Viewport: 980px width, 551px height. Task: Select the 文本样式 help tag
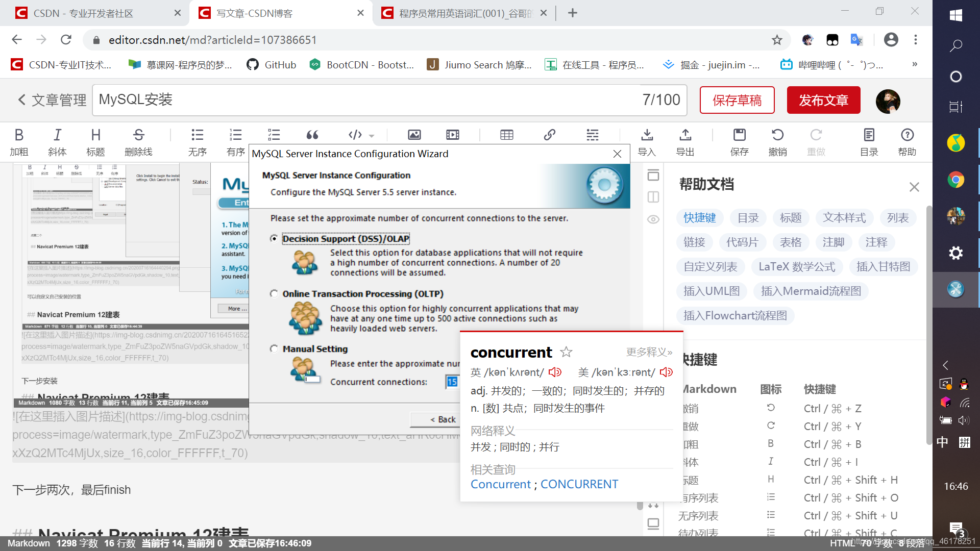click(x=844, y=218)
